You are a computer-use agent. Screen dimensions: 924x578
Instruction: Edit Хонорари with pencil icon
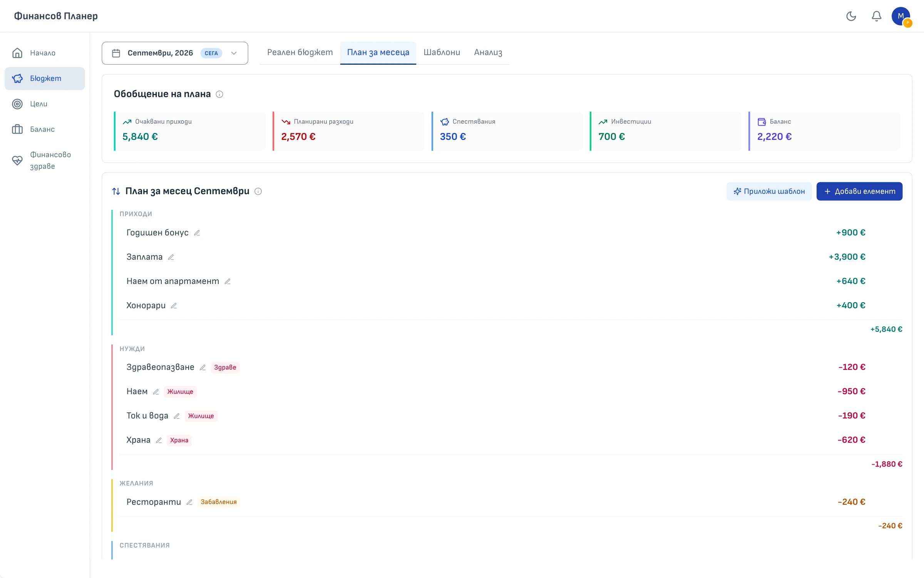pos(174,306)
